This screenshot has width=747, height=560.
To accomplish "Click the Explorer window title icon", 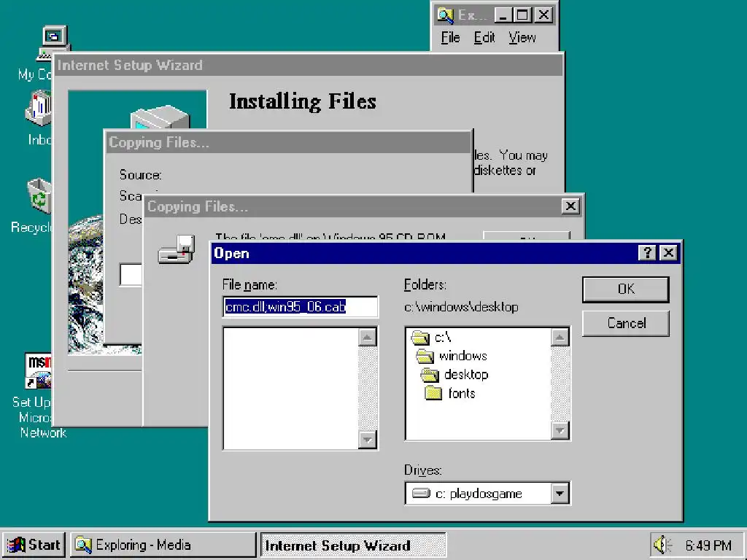I will 445,15.
